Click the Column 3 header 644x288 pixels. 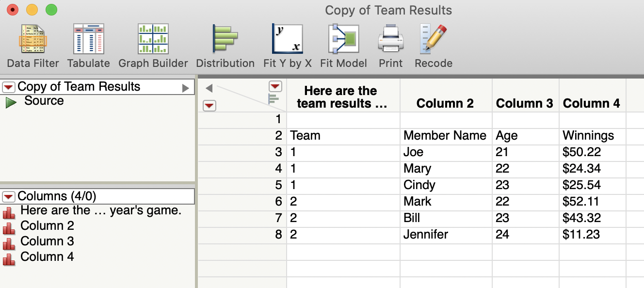pyautogui.click(x=524, y=103)
